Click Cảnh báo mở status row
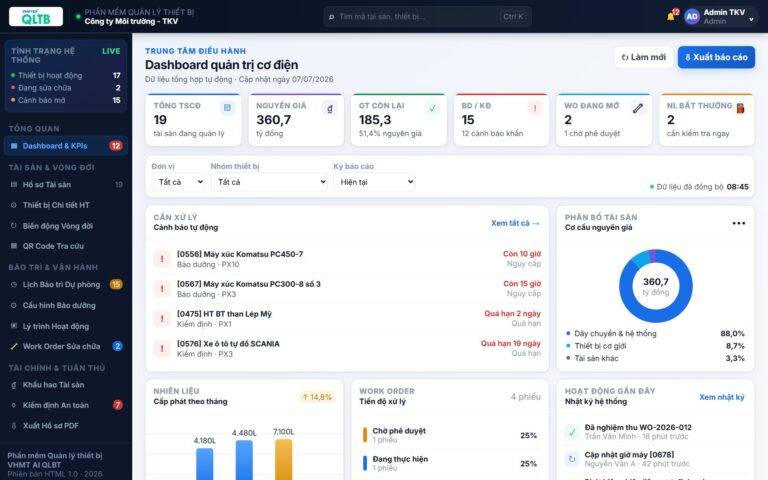The image size is (768, 480). (66, 100)
